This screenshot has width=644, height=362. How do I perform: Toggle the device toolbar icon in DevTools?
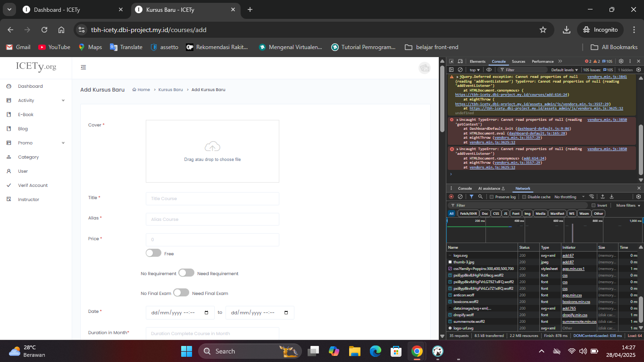460,61
